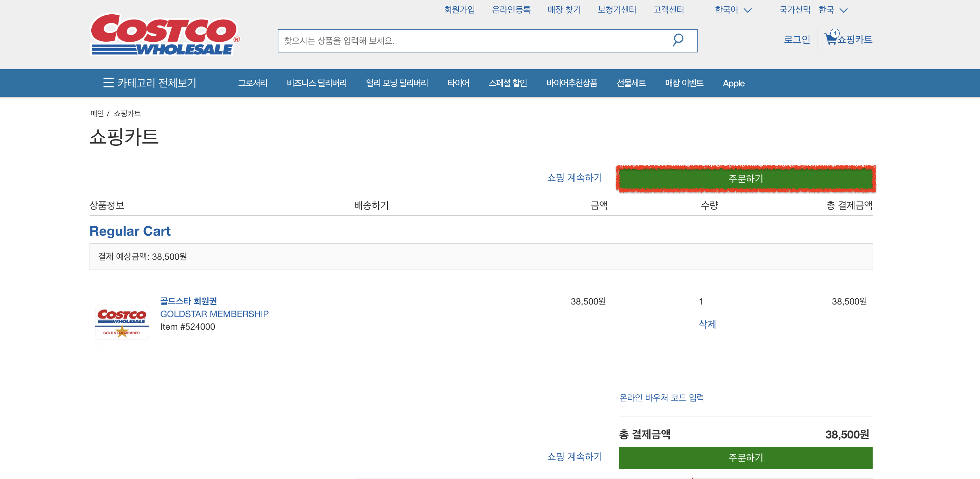
Task: Click 로그인 to sign in
Action: coord(797,39)
